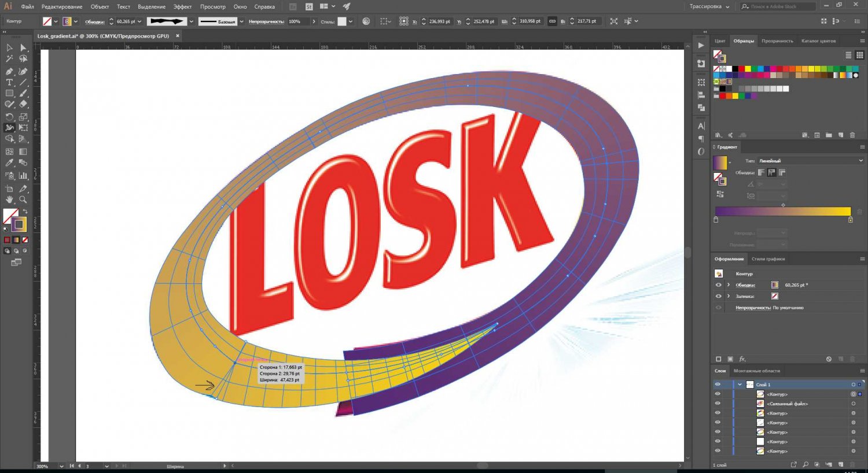Expand Обводка row in Appearance panel

click(x=729, y=285)
